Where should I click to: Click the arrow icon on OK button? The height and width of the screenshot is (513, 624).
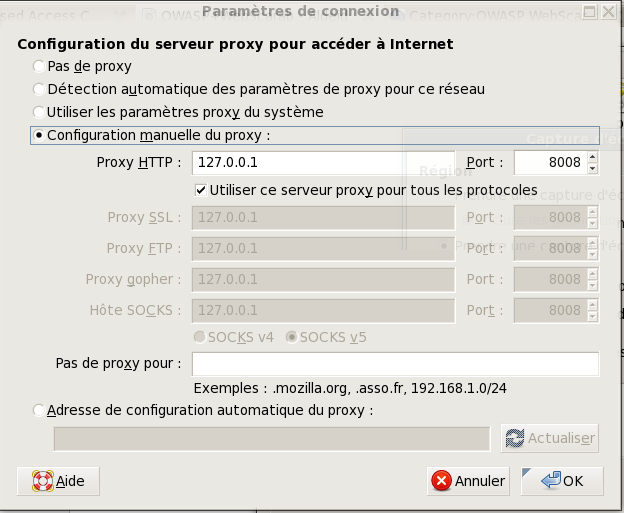(x=549, y=481)
